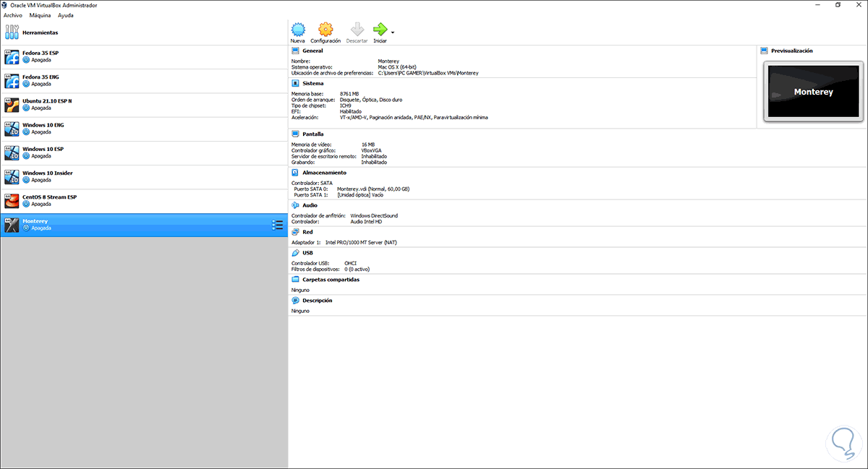Click the Red section network icon

pos(295,232)
